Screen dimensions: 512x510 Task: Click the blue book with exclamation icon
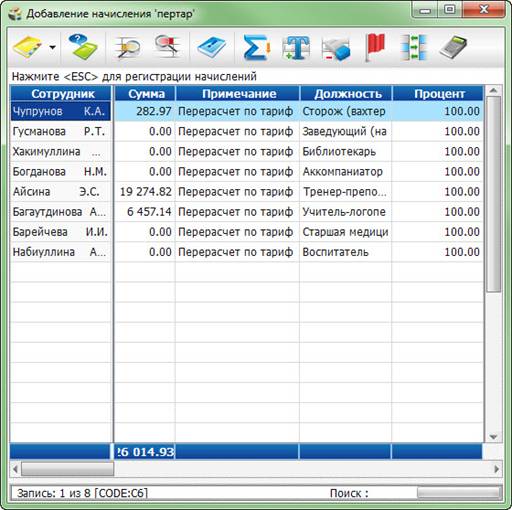(211, 48)
